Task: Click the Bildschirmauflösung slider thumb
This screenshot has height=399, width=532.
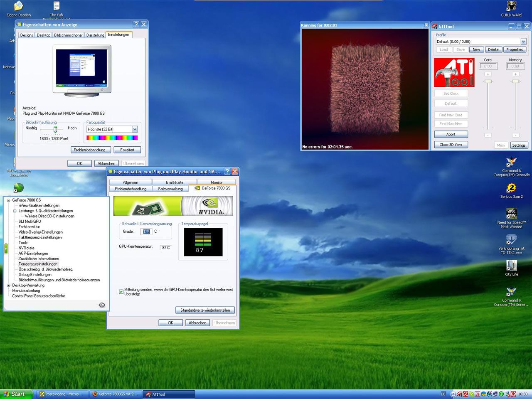Action: pyautogui.click(x=55, y=129)
